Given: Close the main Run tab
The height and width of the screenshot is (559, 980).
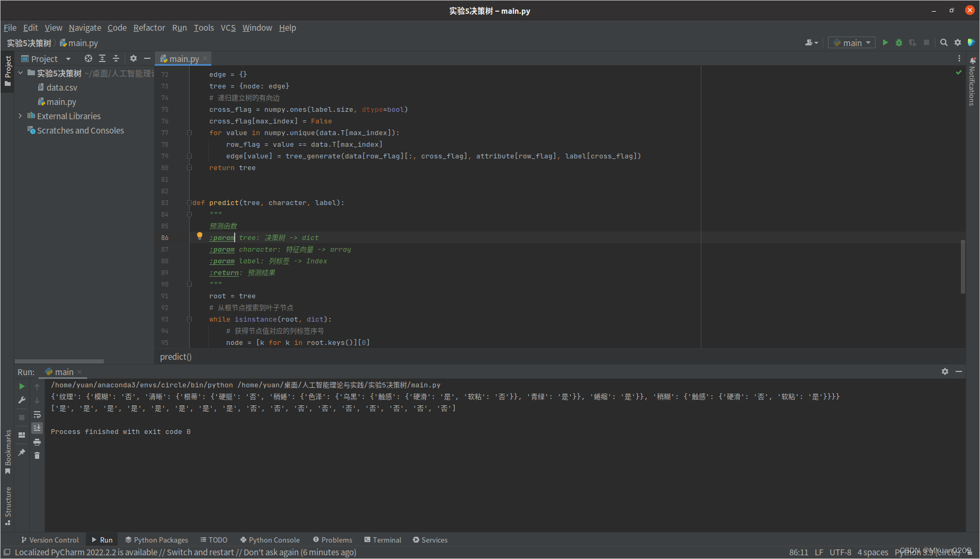Looking at the screenshot, I should click(x=79, y=372).
